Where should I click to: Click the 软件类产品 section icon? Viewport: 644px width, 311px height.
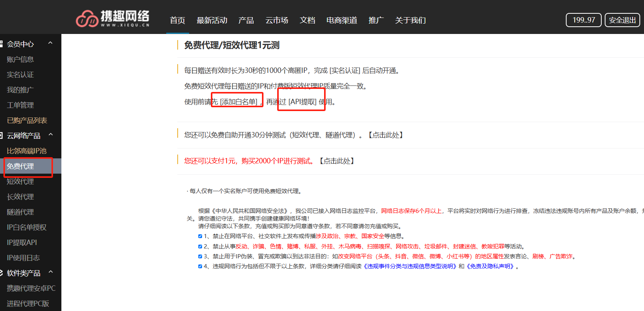point(1,273)
